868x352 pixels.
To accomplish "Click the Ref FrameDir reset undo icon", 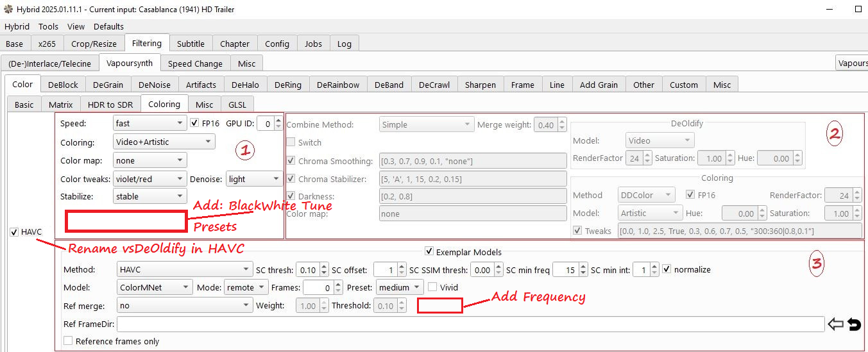I will [x=854, y=324].
